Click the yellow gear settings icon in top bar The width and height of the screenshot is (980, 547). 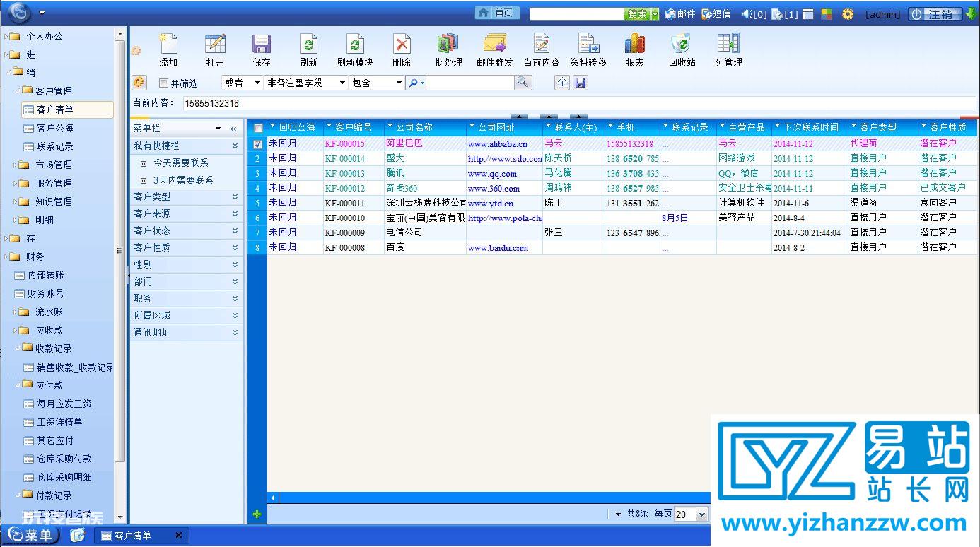(848, 14)
